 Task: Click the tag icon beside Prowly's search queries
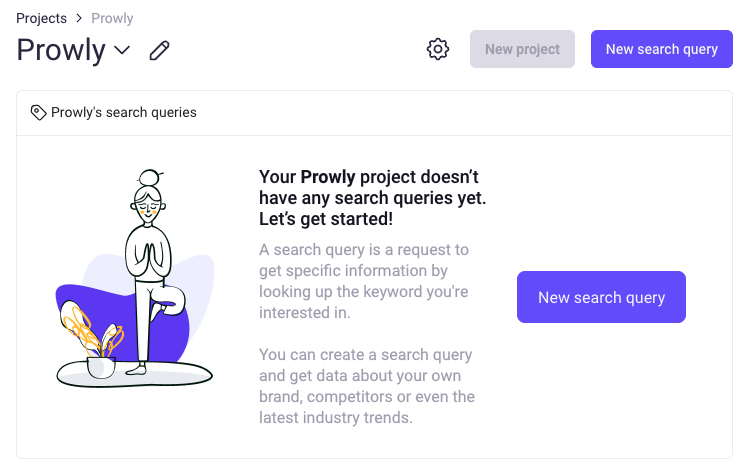[x=38, y=113]
